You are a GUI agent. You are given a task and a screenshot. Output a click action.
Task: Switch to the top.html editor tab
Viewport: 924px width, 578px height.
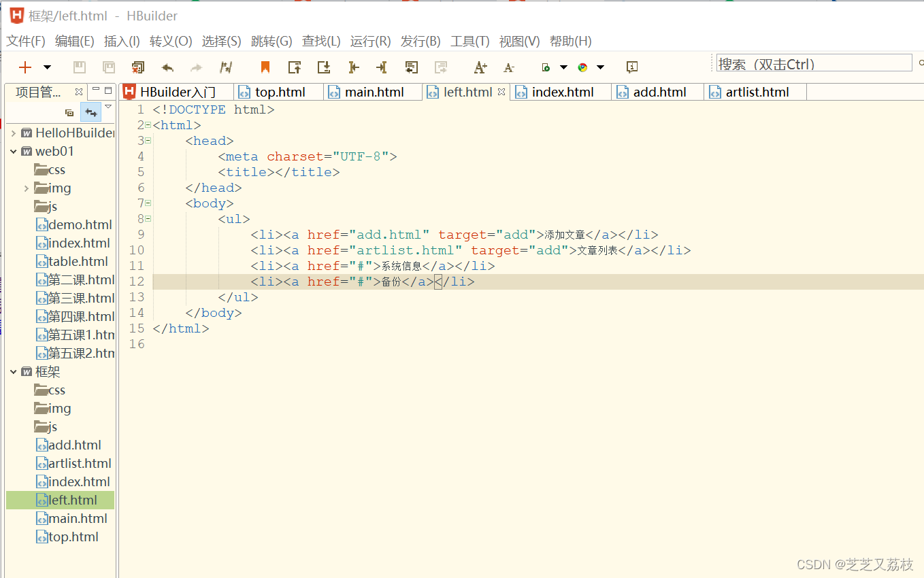click(x=280, y=92)
